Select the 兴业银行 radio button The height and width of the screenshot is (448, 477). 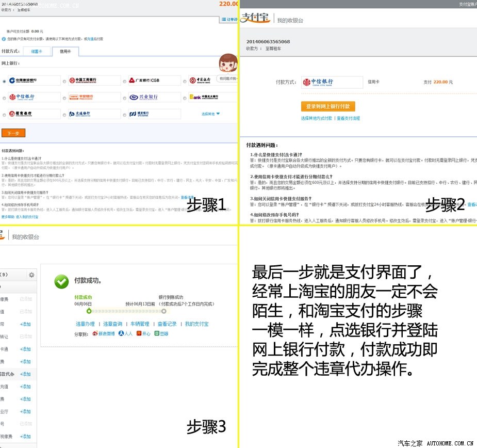pyautogui.click(x=125, y=99)
